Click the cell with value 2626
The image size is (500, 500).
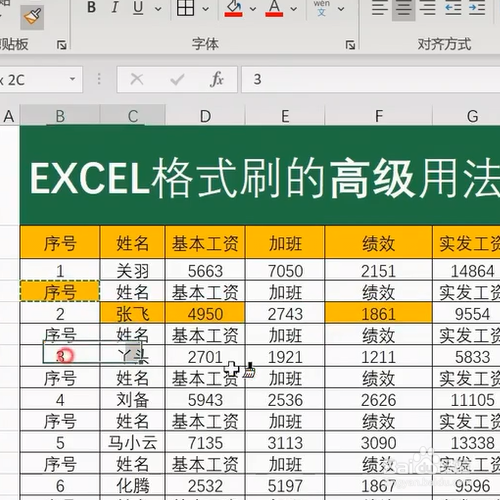(379, 399)
